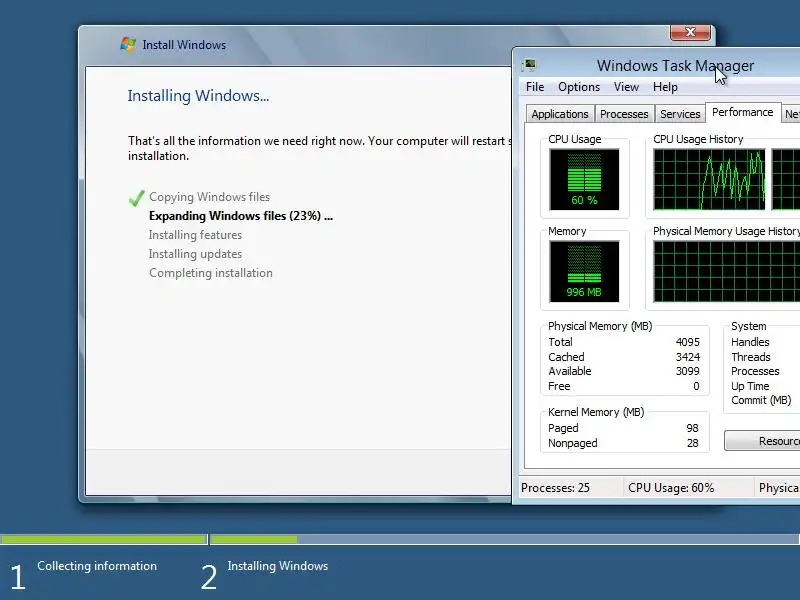Image resolution: width=800 pixels, height=600 pixels.
Task: Click 'Processes: 25' in the status bar
Action: pos(555,488)
